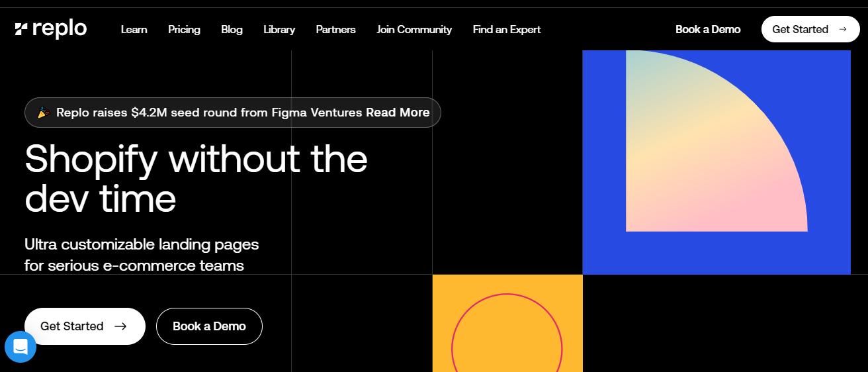
Task: Open the Learn menu item
Action: [134, 29]
